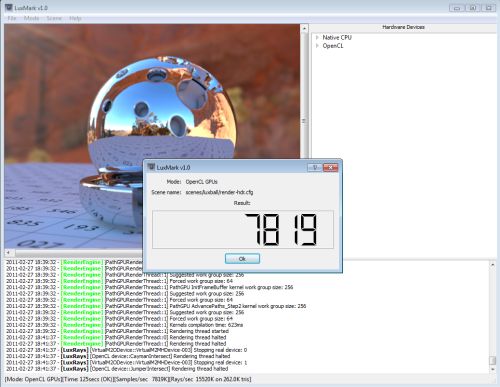Expand the OpenCL device tree

point(317,46)
